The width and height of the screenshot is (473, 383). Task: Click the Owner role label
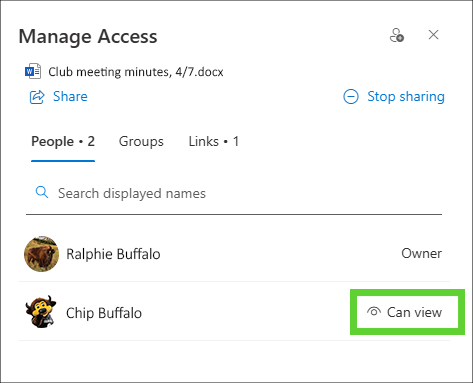[x=421, y=253]
